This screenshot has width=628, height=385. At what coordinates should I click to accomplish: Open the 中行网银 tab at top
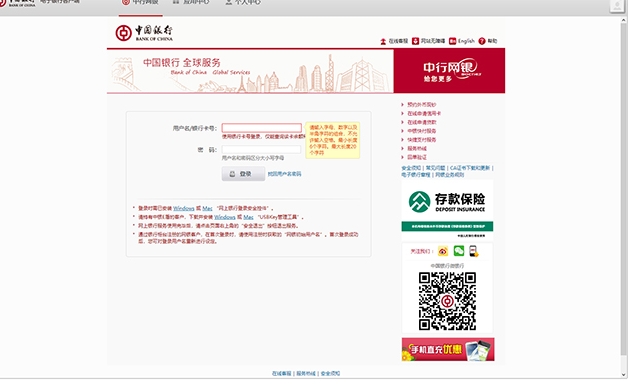click(141, 2)
